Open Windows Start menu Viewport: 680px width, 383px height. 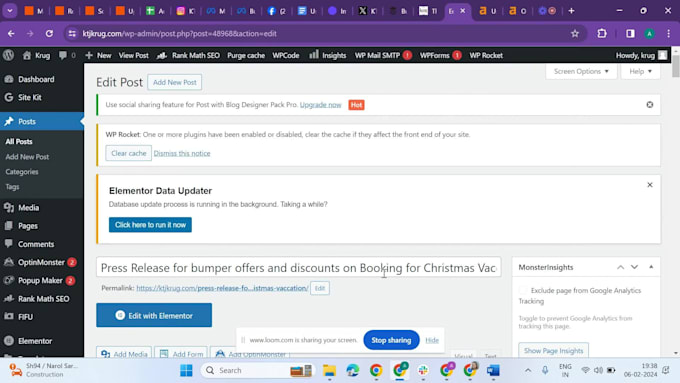tap(186, 370)
